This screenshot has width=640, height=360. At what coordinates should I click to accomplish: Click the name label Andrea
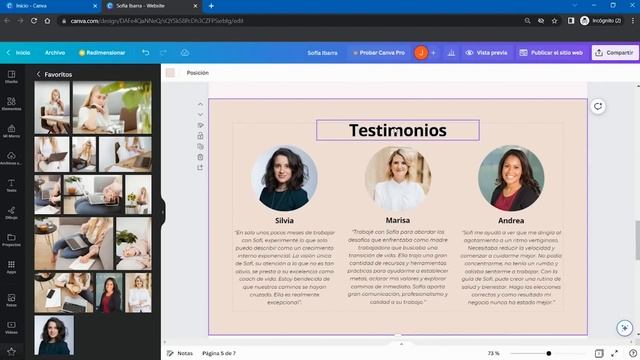(511, 220)
